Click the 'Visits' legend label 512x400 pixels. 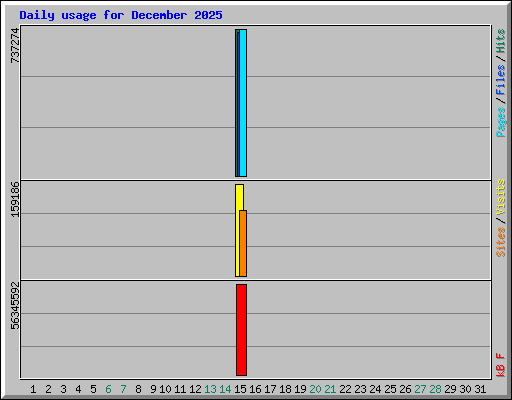[500, 197]
